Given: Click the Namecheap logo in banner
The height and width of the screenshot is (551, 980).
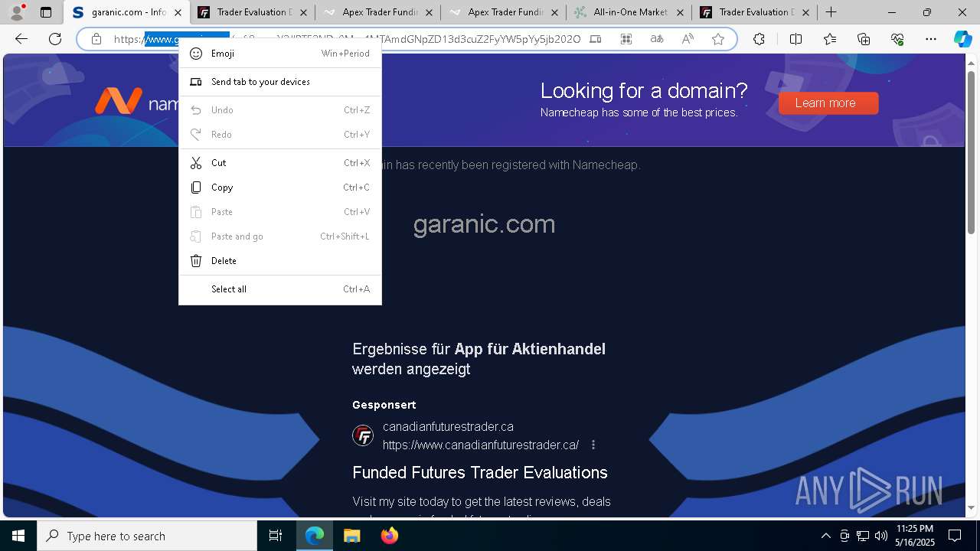Looking at the screenshot, I should (136, 102).
